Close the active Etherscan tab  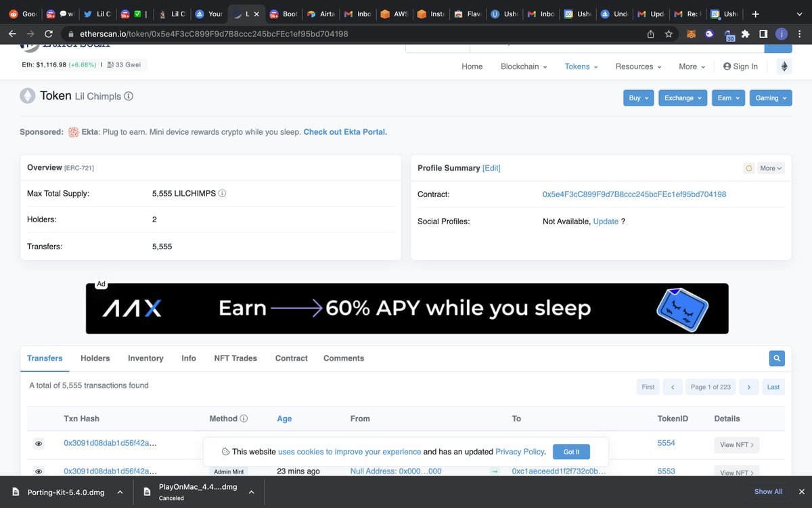pyautogui.click(x=256, y=14)
